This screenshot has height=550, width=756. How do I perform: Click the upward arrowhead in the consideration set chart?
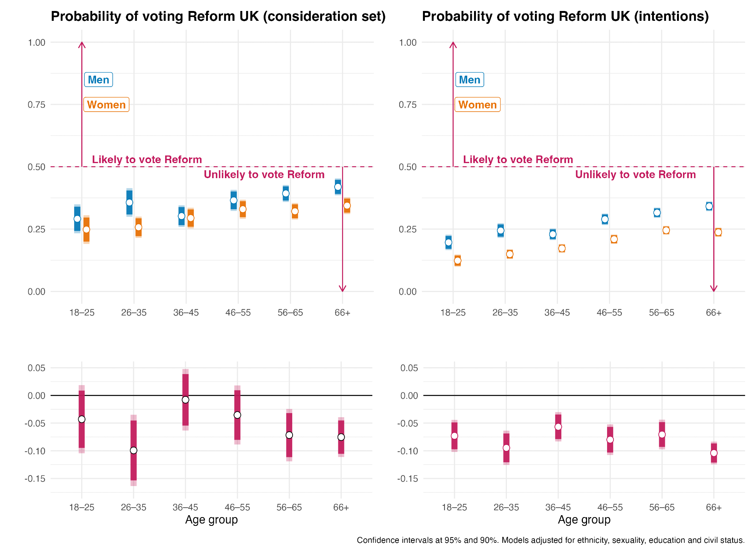[82, 44]
